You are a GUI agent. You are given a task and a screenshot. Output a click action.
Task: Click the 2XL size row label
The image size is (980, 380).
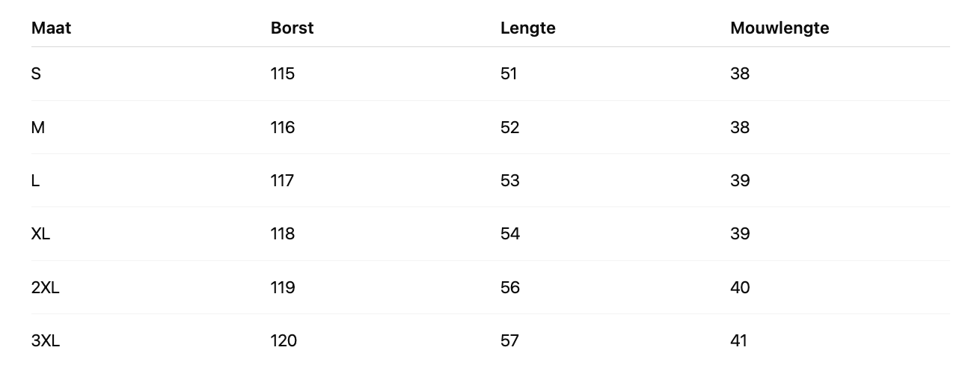(45, 288)
